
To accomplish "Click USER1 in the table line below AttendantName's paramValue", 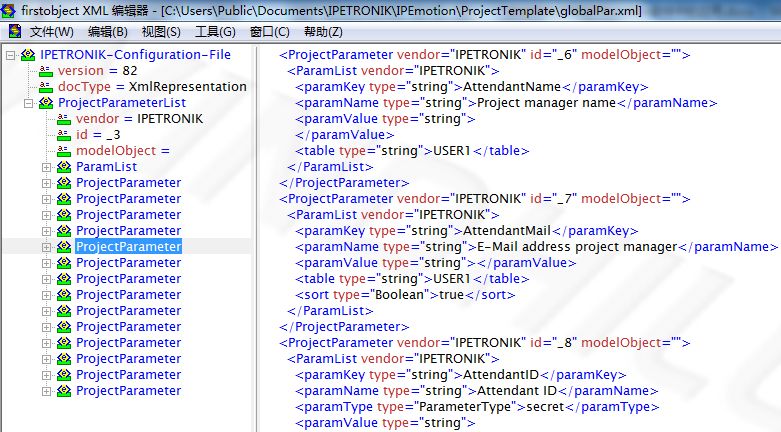I will tap(452, 150).
